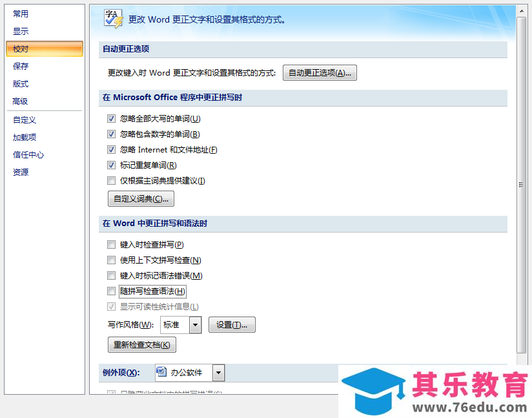
Task: Click the 写作风格(W): label
Action: (130, 325)
